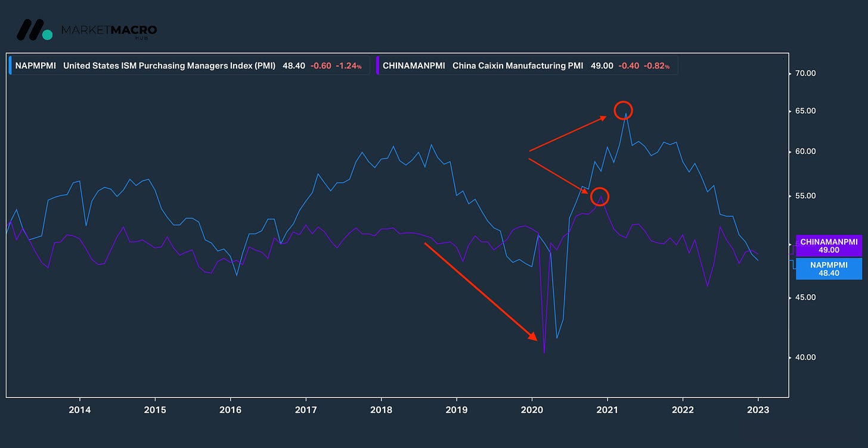Click the 55.00 level on the price axis
Screen dimensions: 868x448
pos(804,195)
